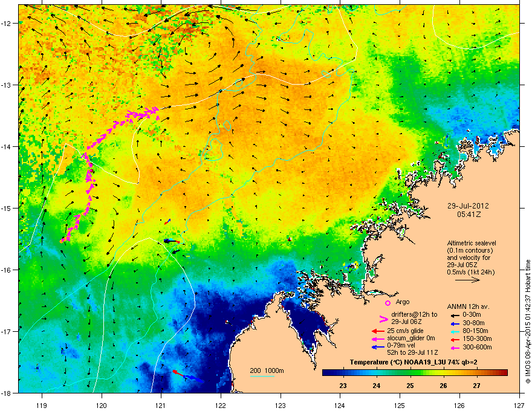532x411 pixels.
Task: Click the 52h to 29-Jul 11Z text
Action: click(412, 352)
